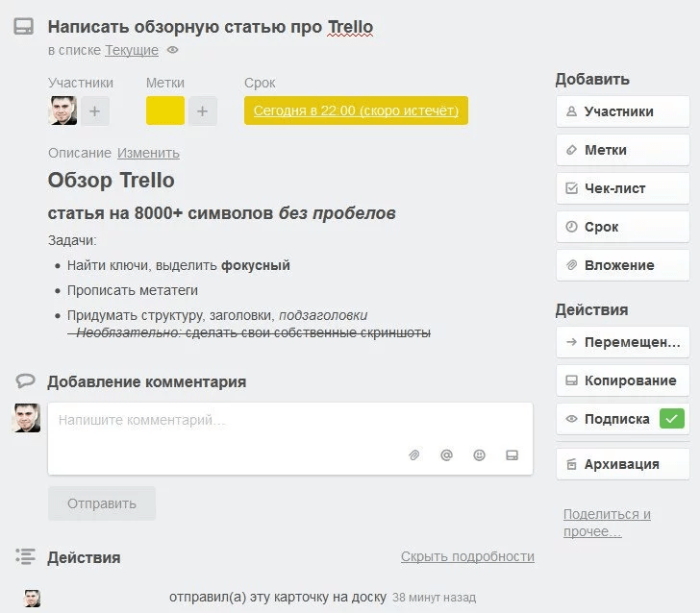The height and width of the screenshot is (613, 700).
Task: Click the 38 минут назад timestamp
Action: pyautogui.click(x=434, y=598)
